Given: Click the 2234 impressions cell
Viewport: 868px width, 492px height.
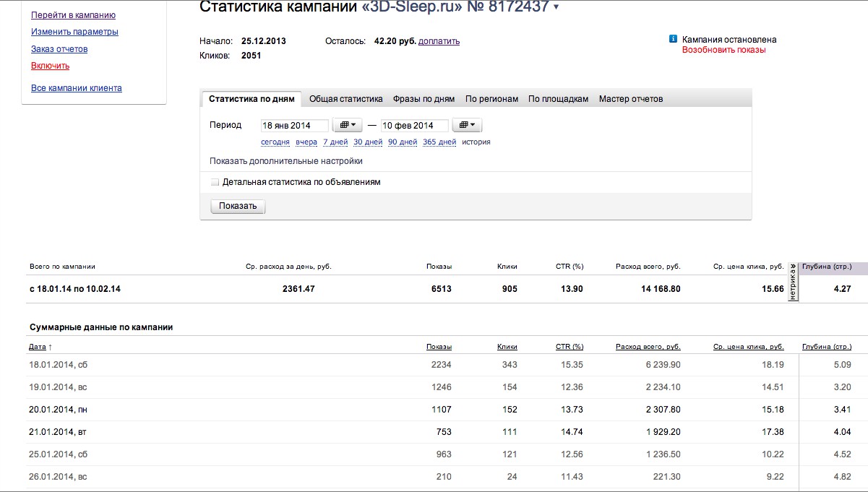Looking at the screenshot, I should pyautogui.click(x=441, y=365).
